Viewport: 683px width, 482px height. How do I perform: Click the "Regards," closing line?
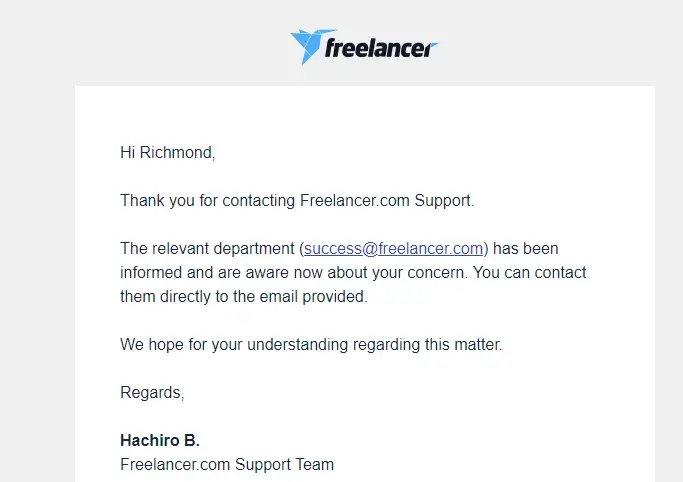pos(152,392)
